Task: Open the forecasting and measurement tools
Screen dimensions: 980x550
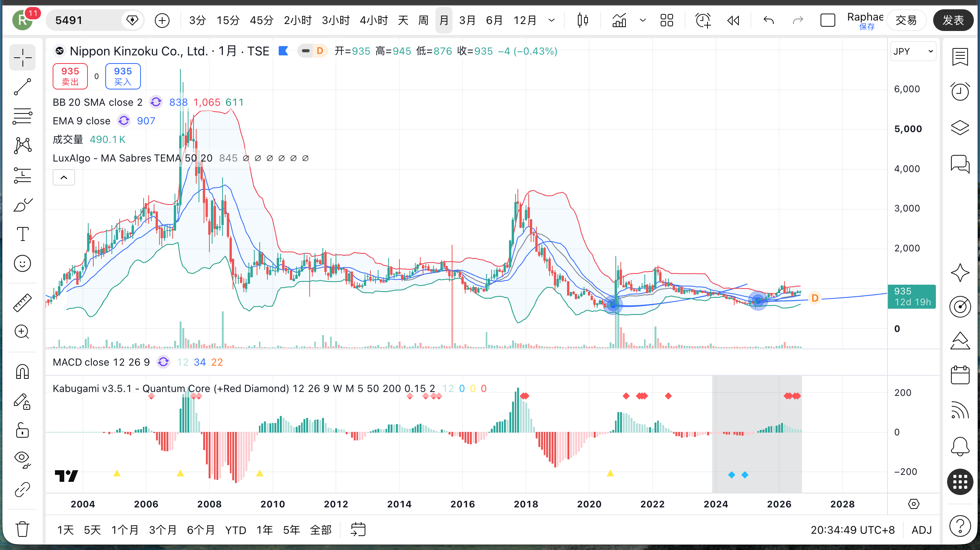Action: click(x=22, y=175)
